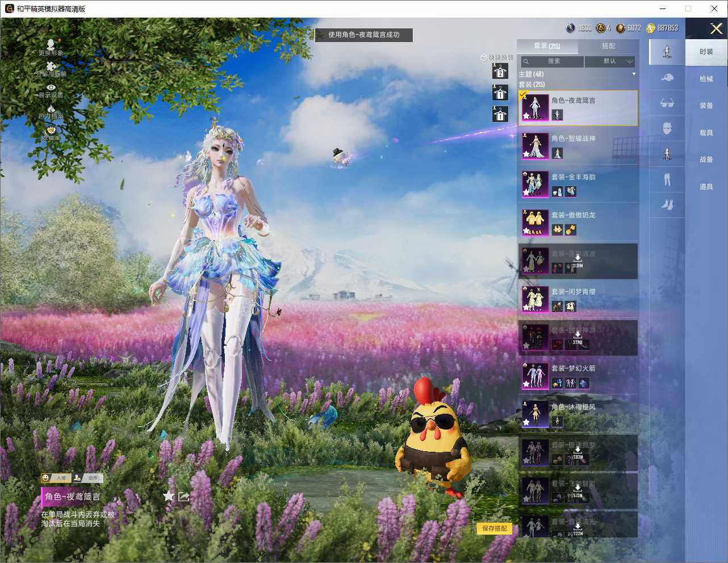Toggle 快捷换装 quick outfit change
The height and width of the screenshot is (563, 728).
496,57
